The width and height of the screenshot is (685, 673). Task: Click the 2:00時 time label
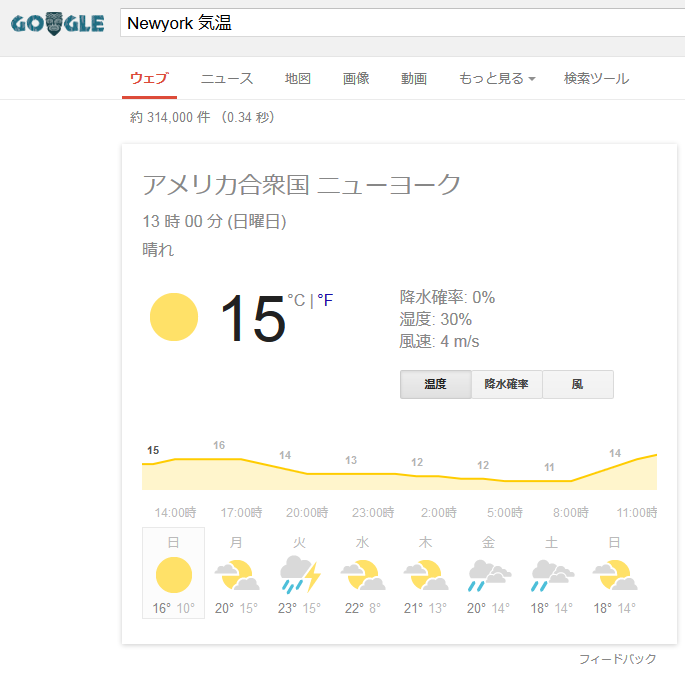click(x=439, y=512)
